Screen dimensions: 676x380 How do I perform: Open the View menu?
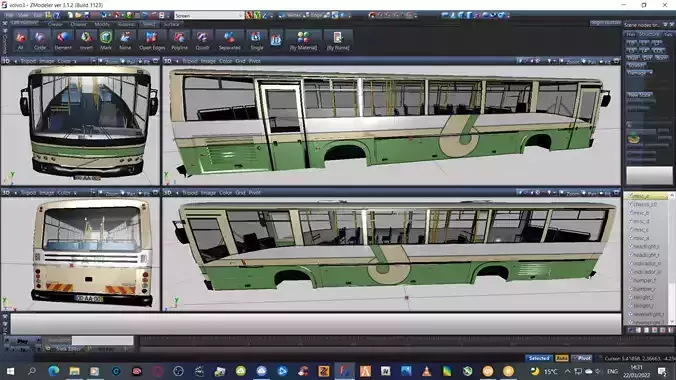pyautogui.click(x=23, y=16)
